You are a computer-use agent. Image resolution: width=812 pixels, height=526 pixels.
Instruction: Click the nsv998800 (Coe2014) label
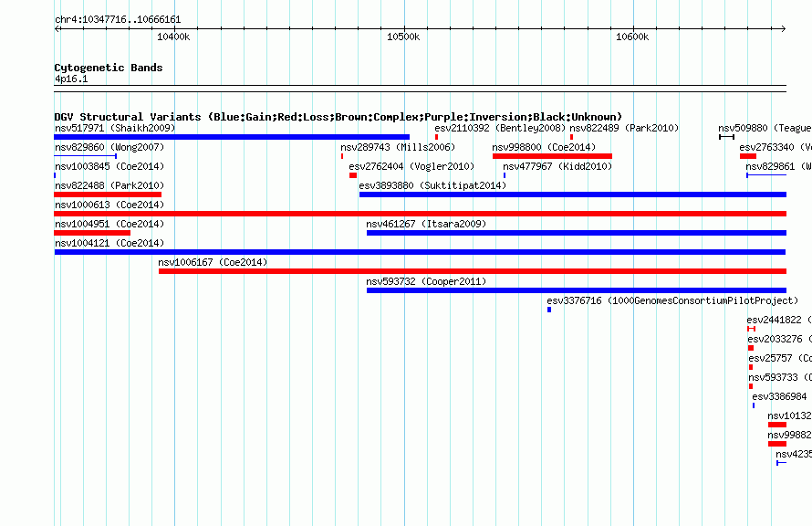tap(545, 147)
